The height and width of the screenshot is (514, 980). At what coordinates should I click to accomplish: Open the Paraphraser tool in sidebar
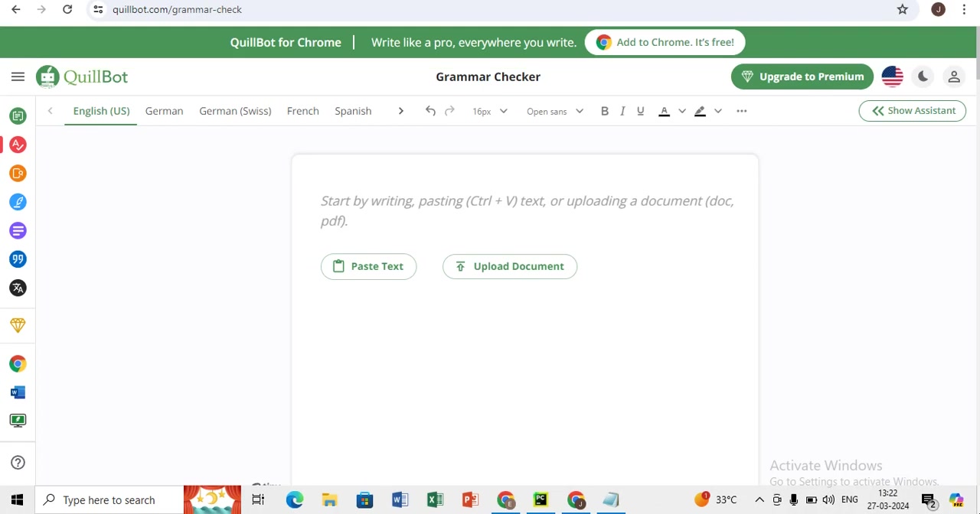(18, 115)
